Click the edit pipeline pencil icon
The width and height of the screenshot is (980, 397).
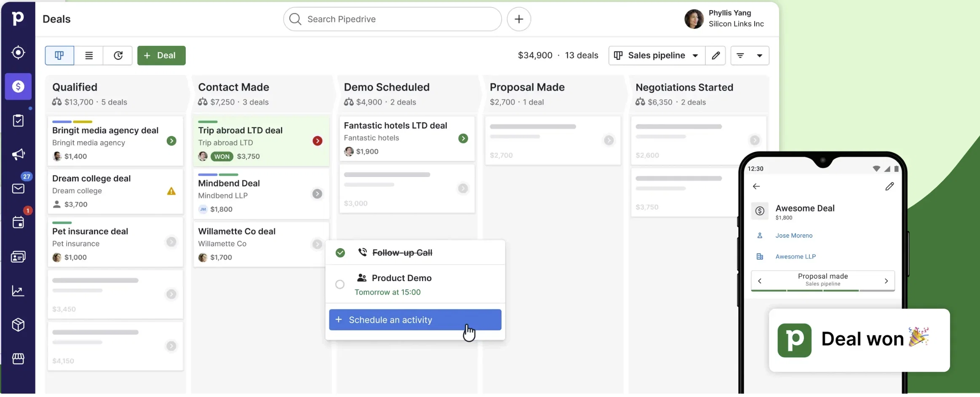point(716,56)
